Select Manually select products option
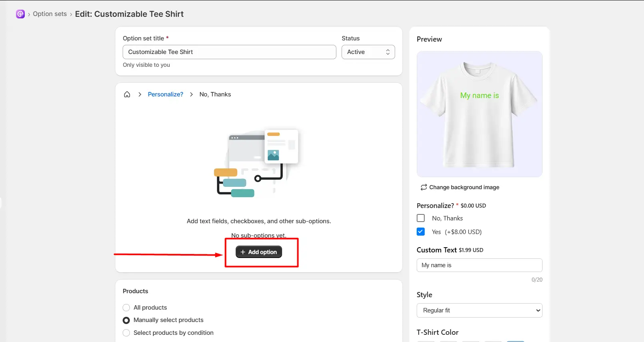 pos(126,320)
